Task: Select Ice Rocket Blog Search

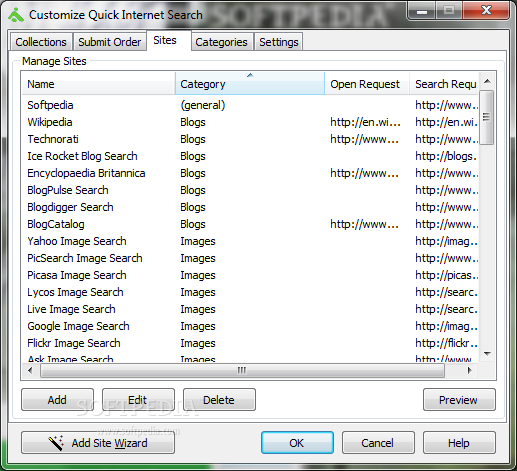Action: coord(251,156)
